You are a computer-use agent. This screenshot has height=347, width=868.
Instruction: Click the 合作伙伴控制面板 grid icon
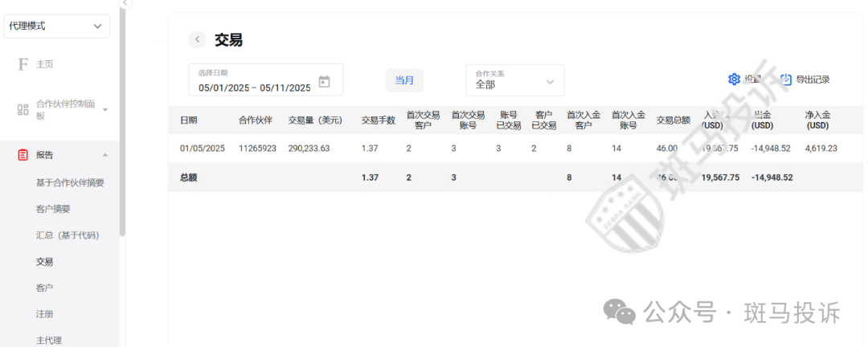(x=23, y=109)
